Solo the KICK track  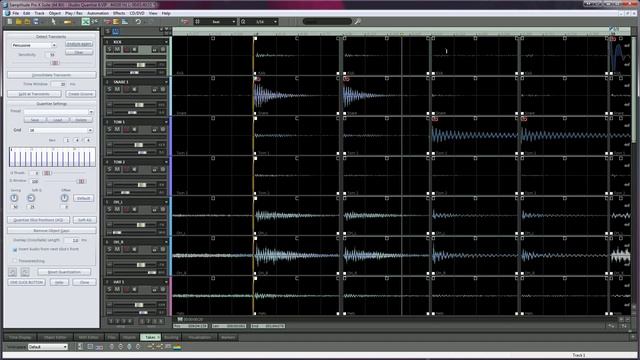click(109, 49)
